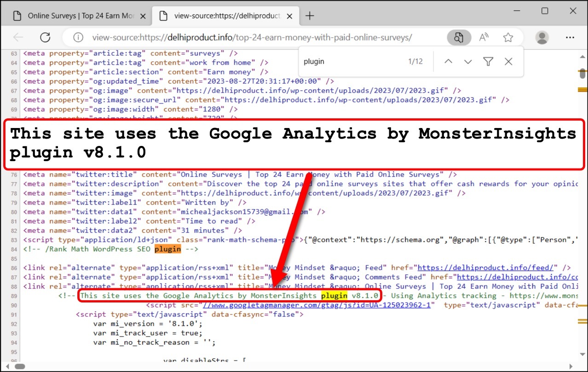Open the Comments Feed href link on line 87
The height and width of the screenshot is (372, 588).
[518, 277]
